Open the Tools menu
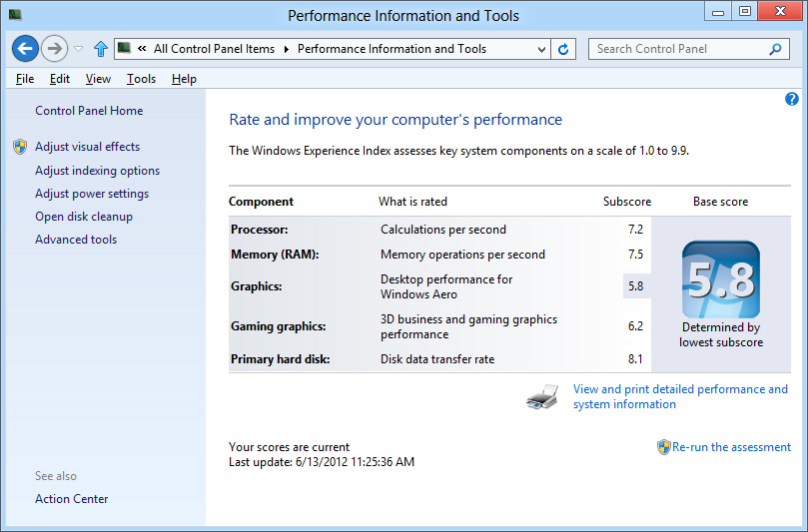Image resolution: width=808 pixels, height=532 pixels. pos(141,79)
